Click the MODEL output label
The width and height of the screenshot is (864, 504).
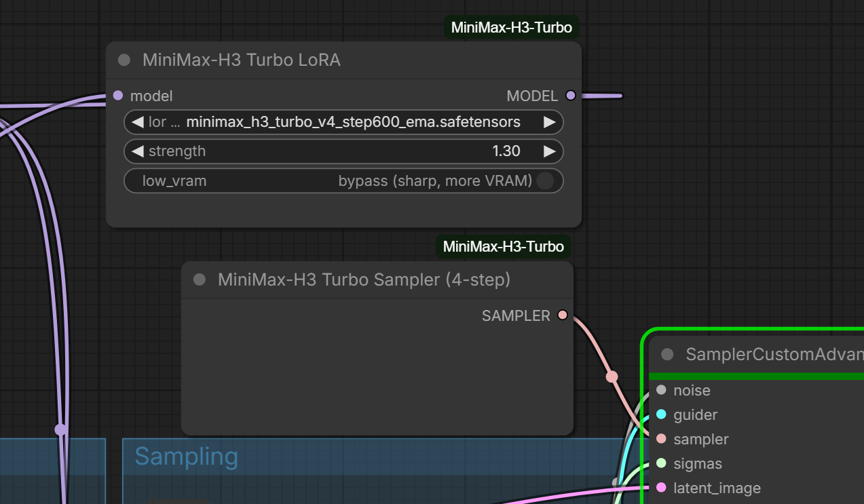(x=533, y=96)
